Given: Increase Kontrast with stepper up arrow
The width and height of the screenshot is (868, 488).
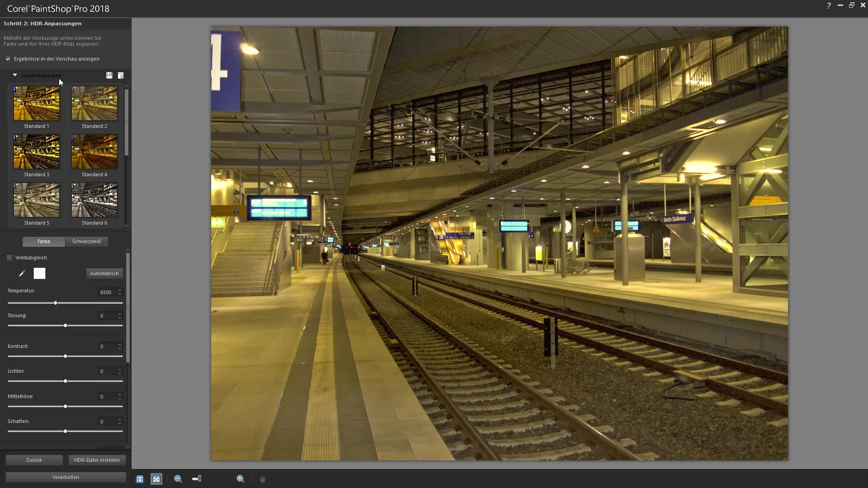Looking at the screenshot, I should click(x=120, y=344).
